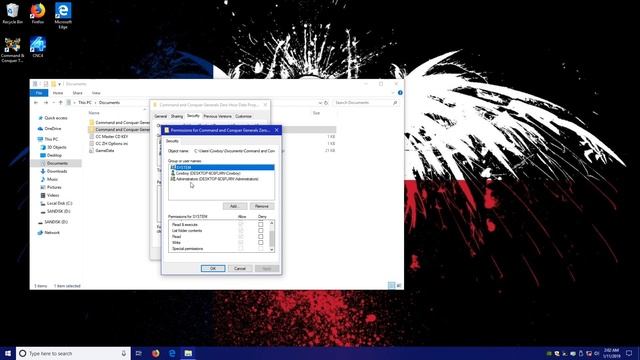Switch to the Sharing tab in Properties

177,116
